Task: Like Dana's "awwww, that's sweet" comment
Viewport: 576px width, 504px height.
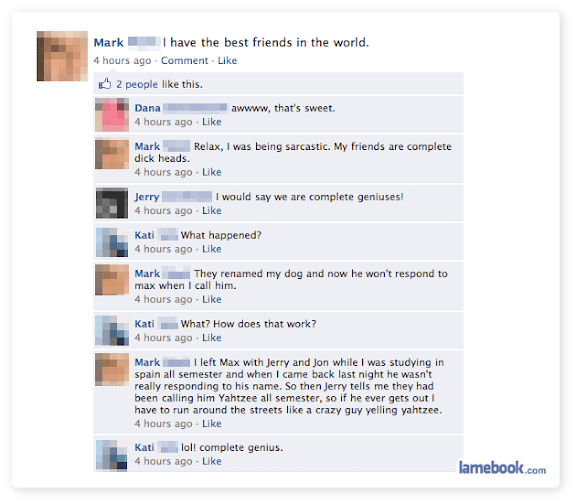Action: pyautogui.click(x=212, y=122)
